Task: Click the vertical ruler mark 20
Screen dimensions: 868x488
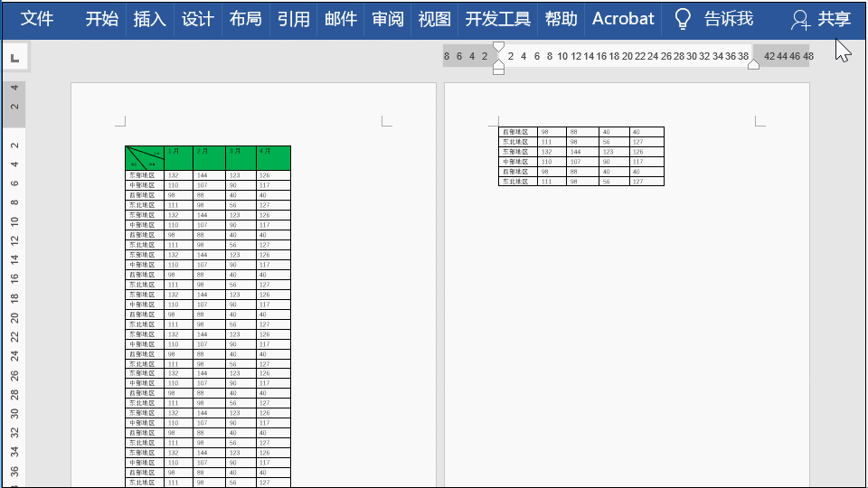Action: (x=14, y=317)
